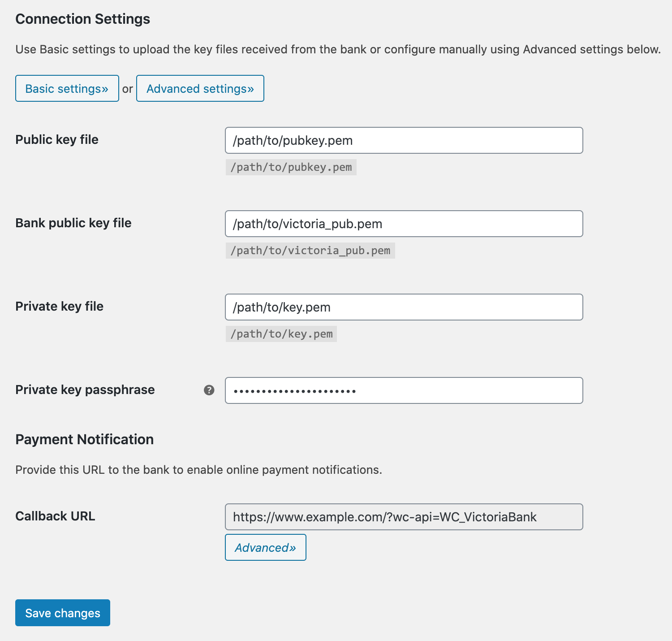Click the "Callback URL" label
The image size is (672, 641).
(55, 516)
